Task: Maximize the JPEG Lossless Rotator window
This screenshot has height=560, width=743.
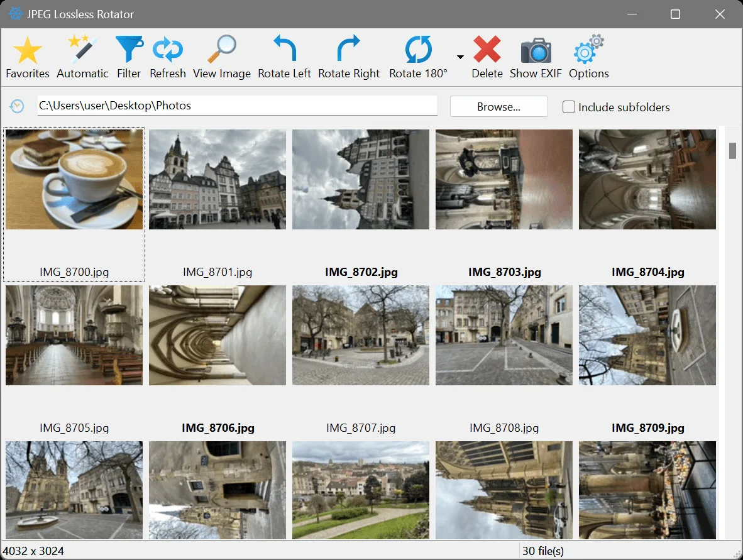Action: [x=675, y=14]
